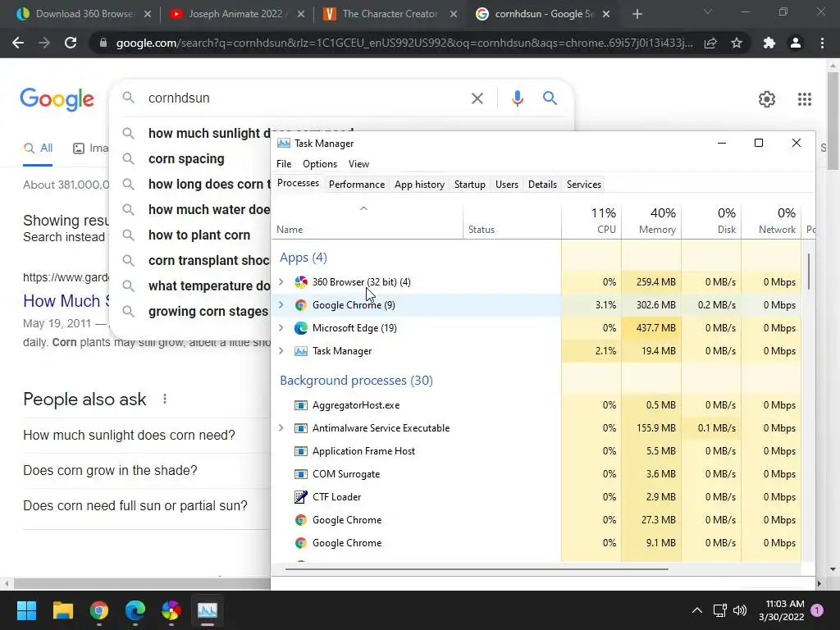Reload the current Chrome page
Viewport: 840px width, 630px height.
[x=71, y=43]
